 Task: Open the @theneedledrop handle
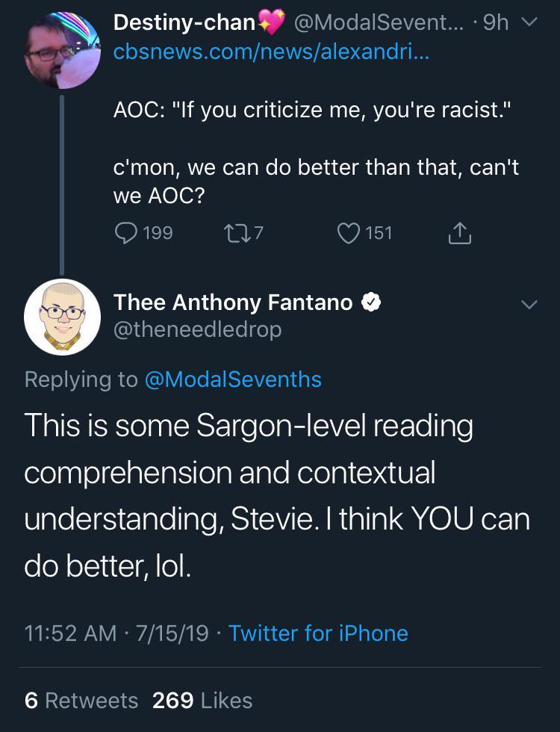pos(198,329)
